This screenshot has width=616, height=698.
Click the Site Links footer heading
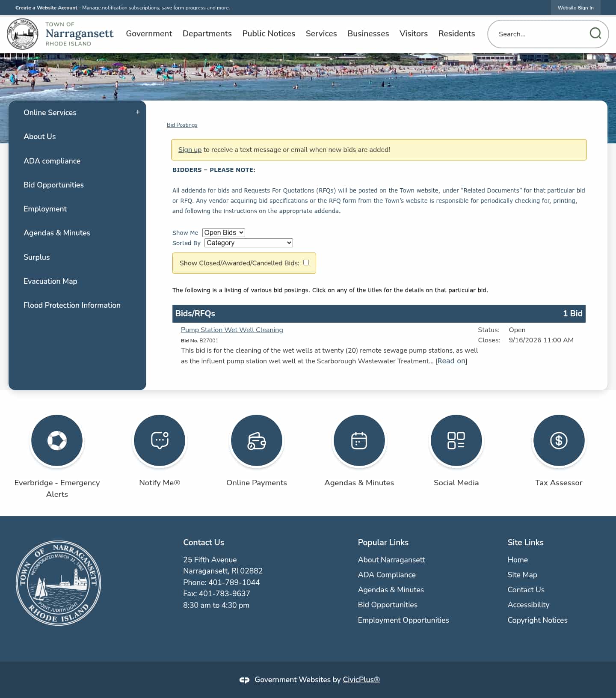click(x=525, y=542)
